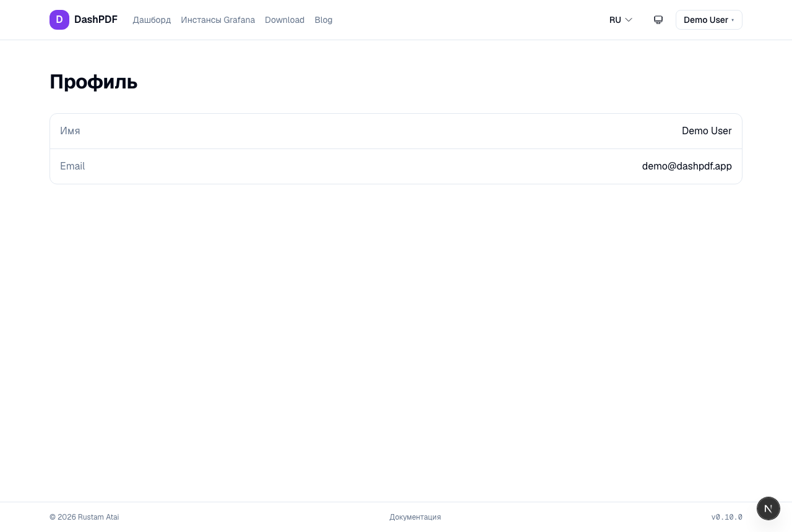Image resolution: width=792 pixels, height=532 pixels.
Task: Click the © 2026 Rustam Atai text
Action: tap(84, 517)
